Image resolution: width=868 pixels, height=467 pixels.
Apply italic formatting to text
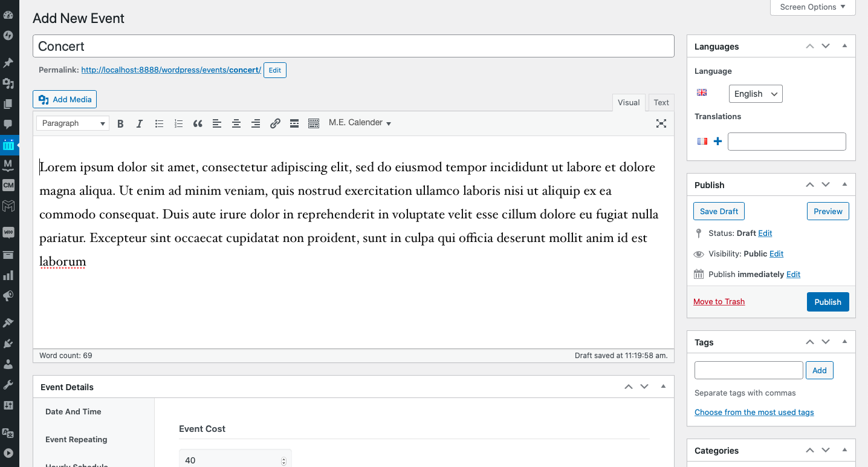(x=140, y=123)
